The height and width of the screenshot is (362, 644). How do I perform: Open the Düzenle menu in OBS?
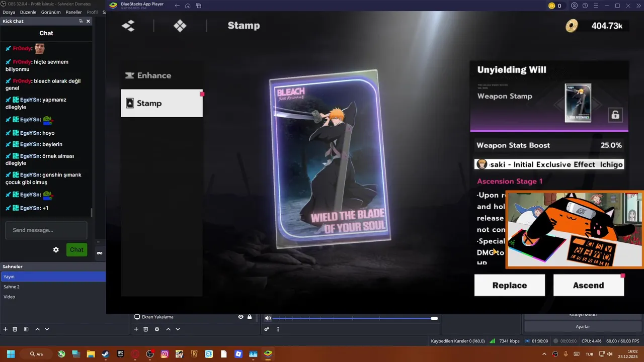[28, 12]
